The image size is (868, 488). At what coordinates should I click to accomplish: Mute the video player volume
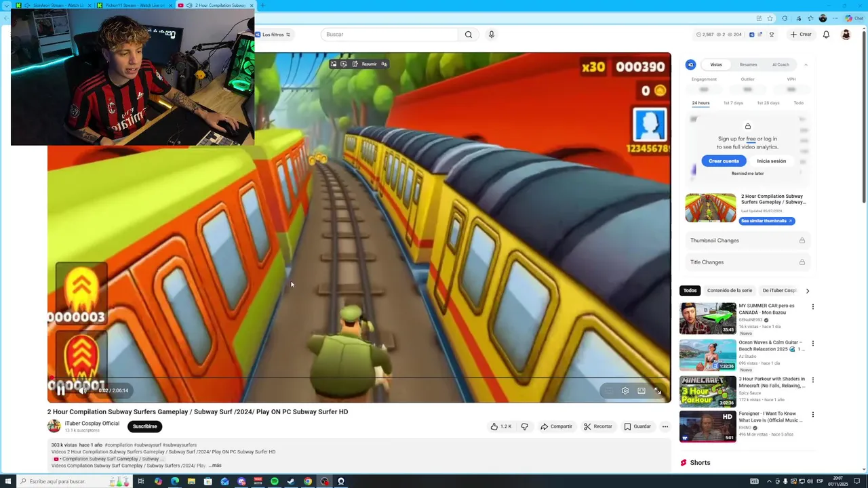(x=83, y=390)
